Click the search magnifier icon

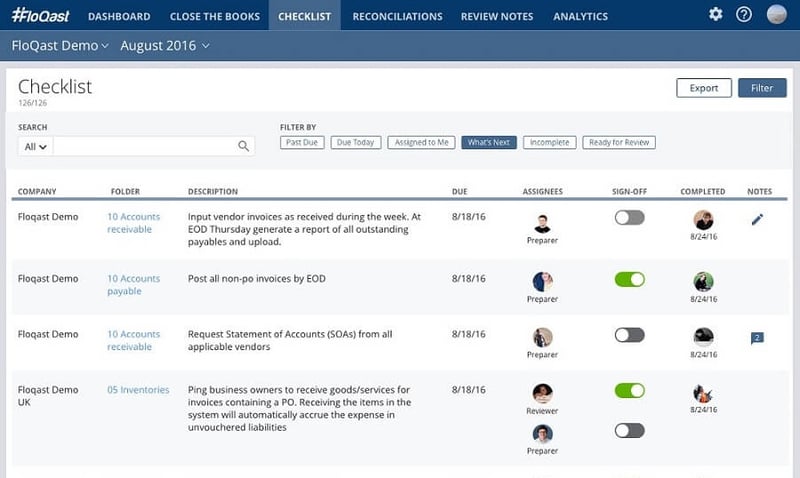point(243,146)
